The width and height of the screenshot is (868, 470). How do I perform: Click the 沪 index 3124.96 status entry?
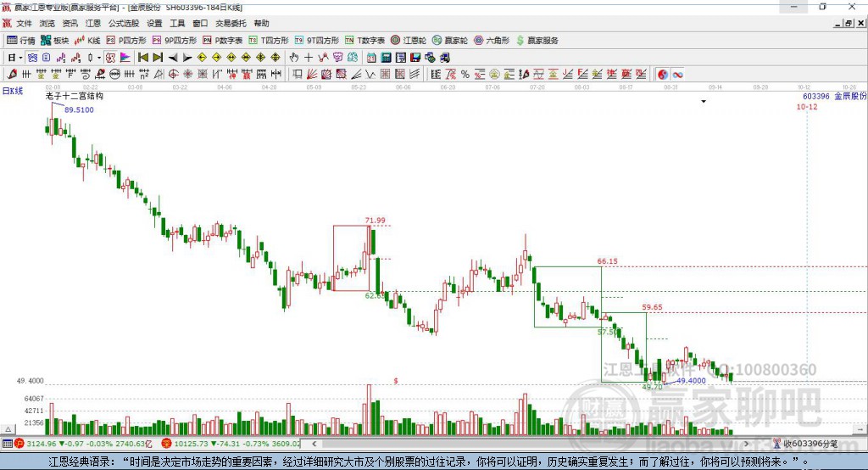[83, 444]
